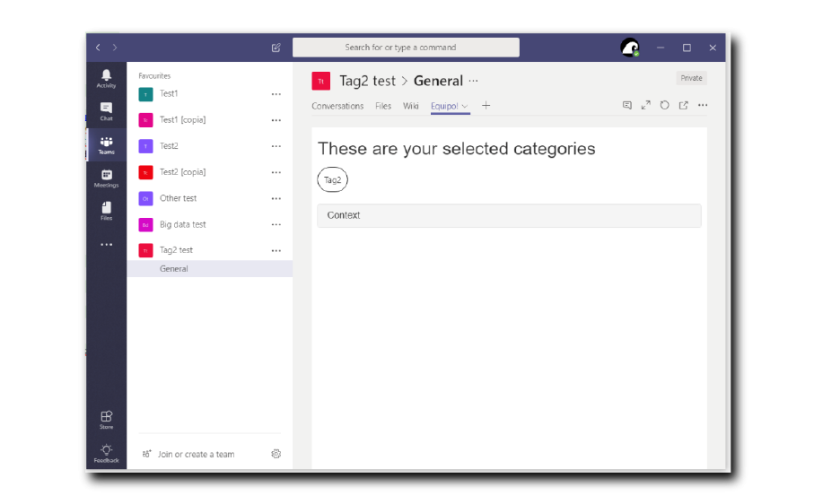The height and width of the screenshot is (504, 814).
Task: Open more tab options ellipsis
Action: pyautogui.click(x=703, y=105)
